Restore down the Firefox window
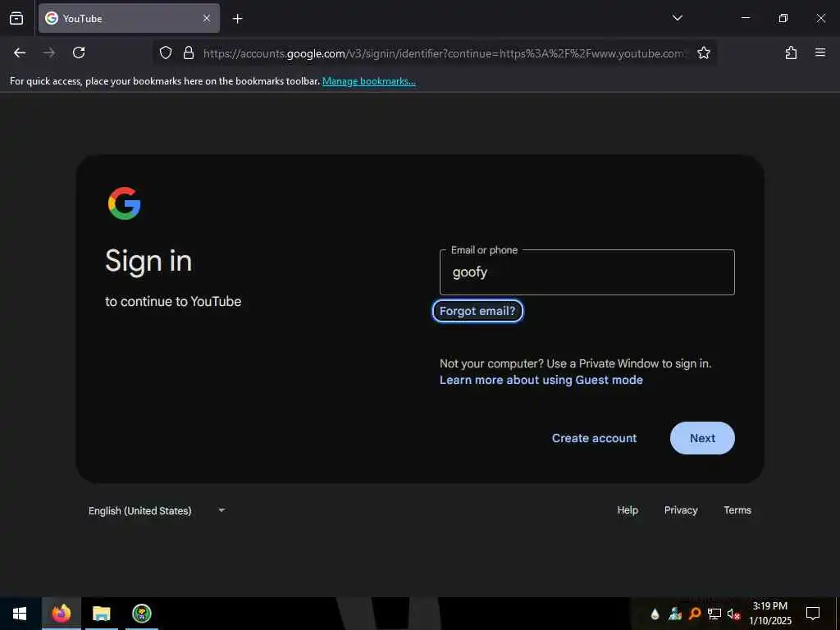This screenshot has height=630, width=840. (783, 18)
